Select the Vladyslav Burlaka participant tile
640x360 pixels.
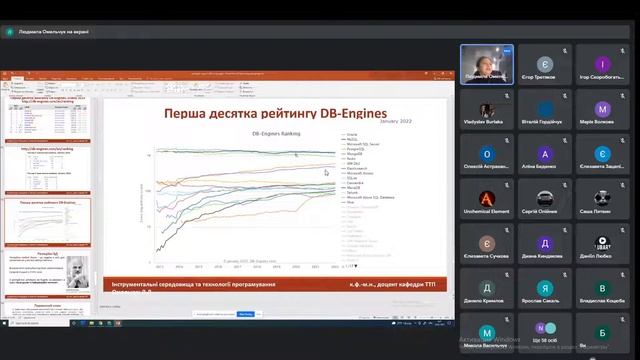pos(487,109)
